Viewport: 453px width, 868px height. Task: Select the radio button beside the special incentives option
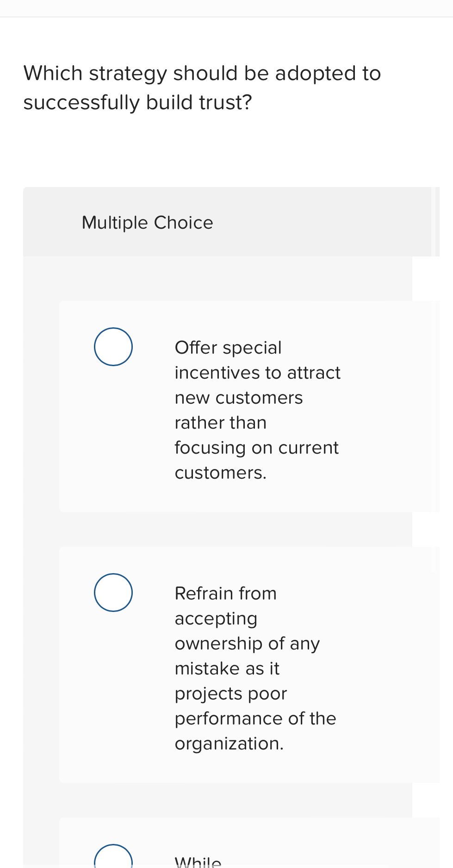[x=113, y=346]
